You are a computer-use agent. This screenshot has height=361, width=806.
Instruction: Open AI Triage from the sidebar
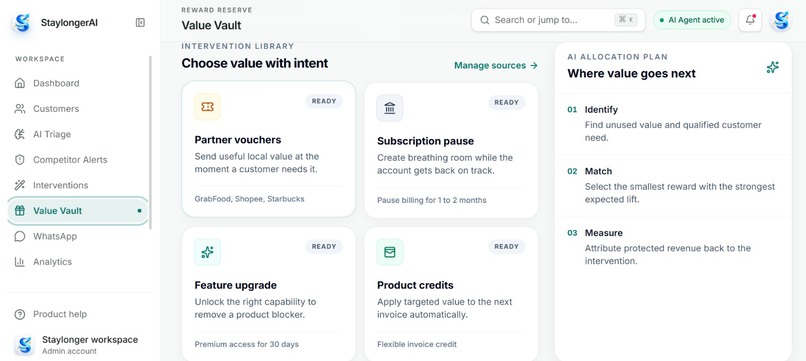78,134
